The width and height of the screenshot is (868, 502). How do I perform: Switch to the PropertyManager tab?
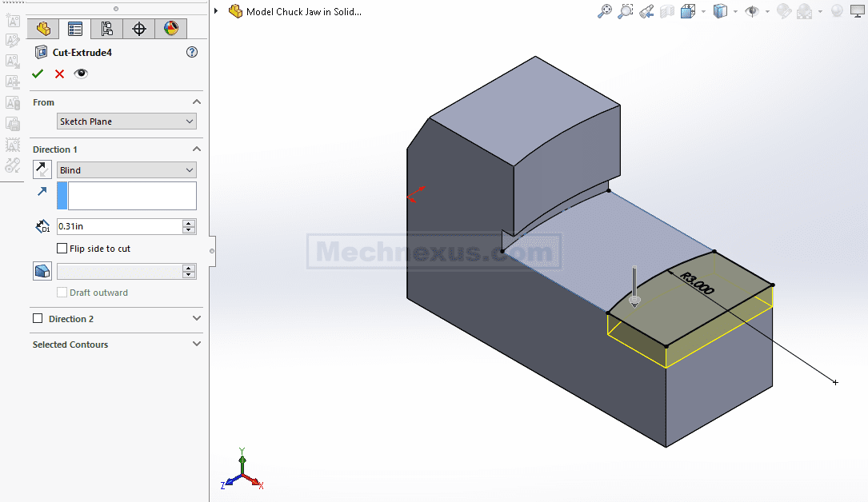74,29
